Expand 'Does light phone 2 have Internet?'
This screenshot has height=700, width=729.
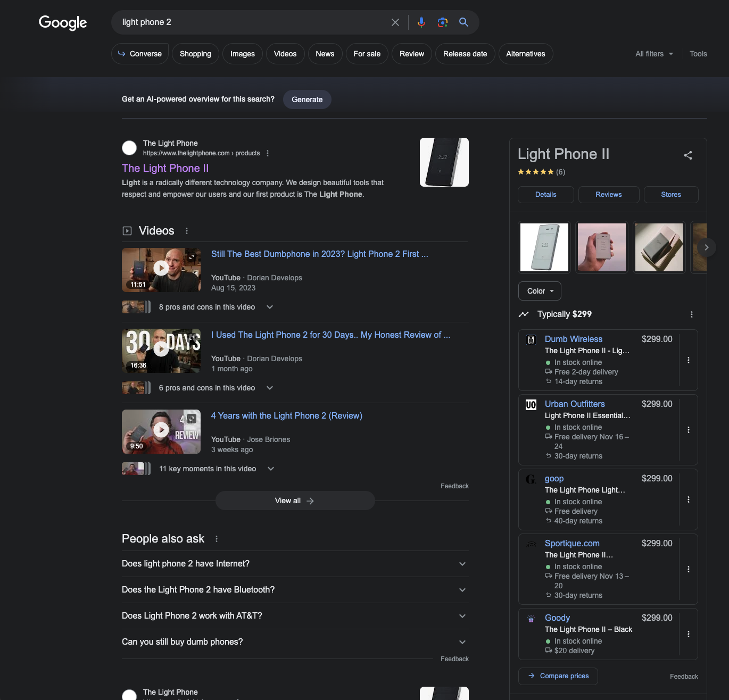pos(295,564)
